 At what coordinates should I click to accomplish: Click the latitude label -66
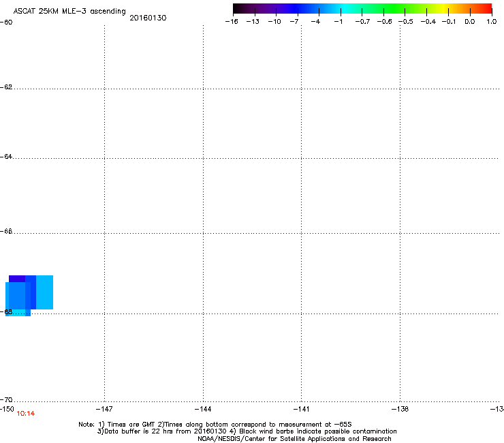(6, 231)
